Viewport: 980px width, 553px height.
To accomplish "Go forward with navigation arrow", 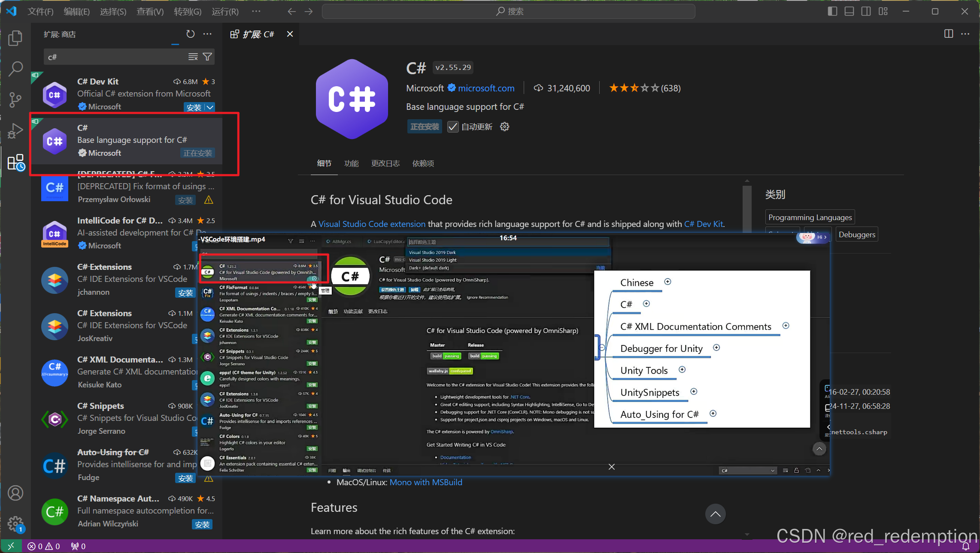I will coord(309,12).
